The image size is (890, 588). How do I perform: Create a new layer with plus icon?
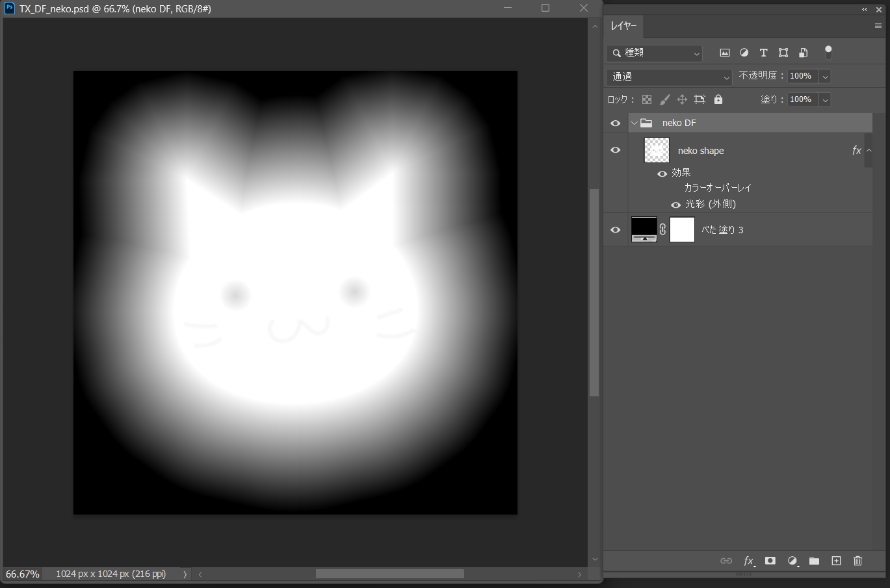[836, 561]
